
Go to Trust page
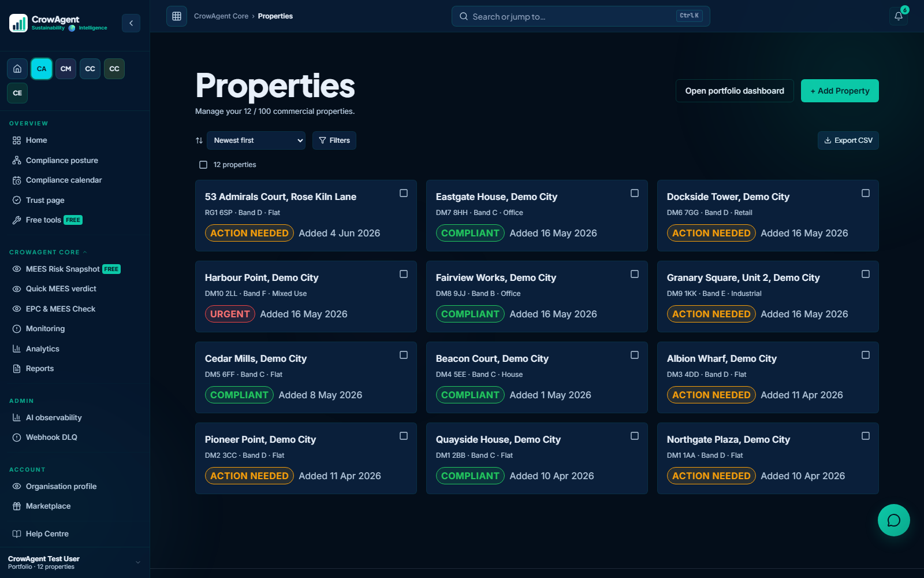coord(45,201)
